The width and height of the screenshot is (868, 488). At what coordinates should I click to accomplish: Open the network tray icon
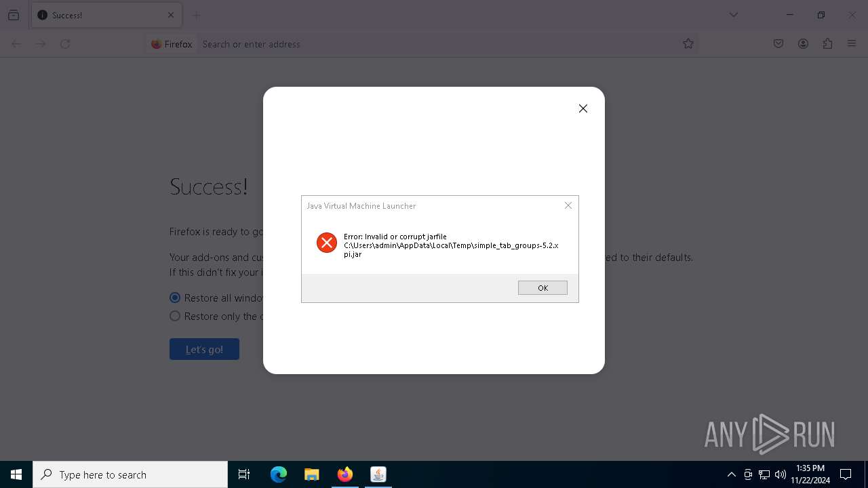click(764, 474)
